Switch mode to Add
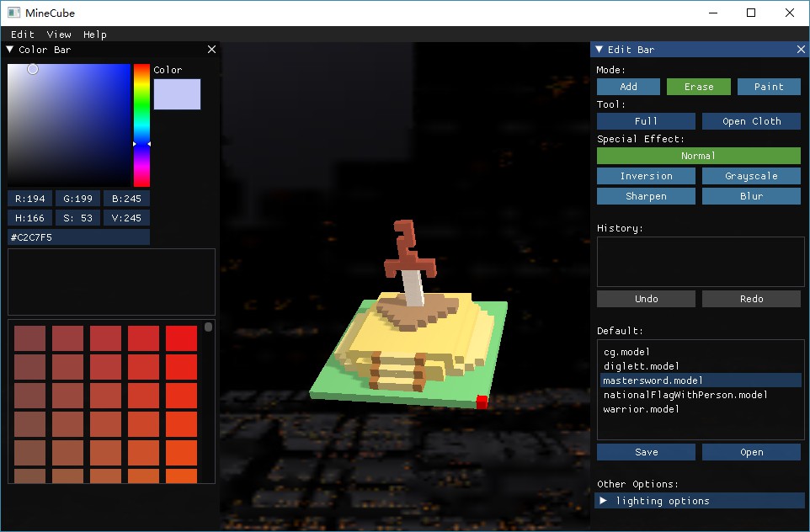 pyautogui.click(x=628, y=87)
